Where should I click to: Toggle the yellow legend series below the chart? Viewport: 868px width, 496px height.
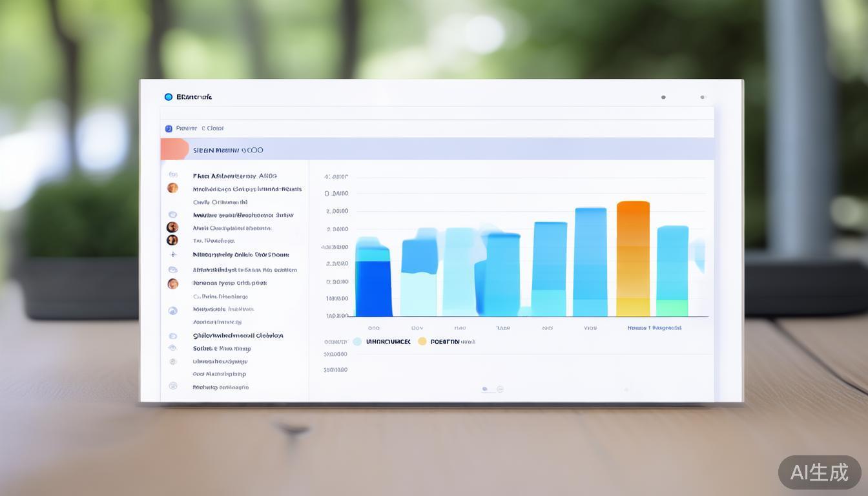tap(422, 342)
